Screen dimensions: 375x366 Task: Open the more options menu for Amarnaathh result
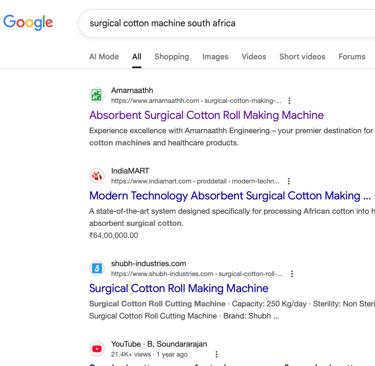[x=289, y=100]
